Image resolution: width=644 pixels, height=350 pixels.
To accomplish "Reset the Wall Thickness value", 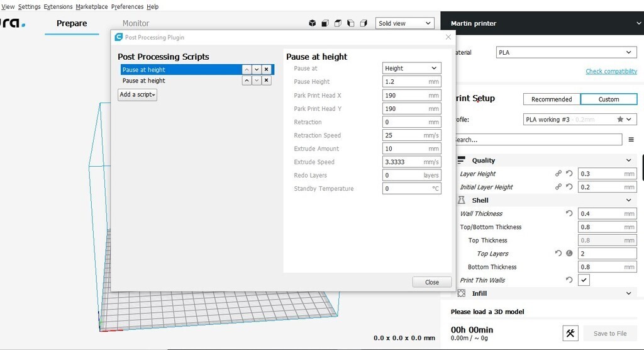I will click(x=569, y=213).
